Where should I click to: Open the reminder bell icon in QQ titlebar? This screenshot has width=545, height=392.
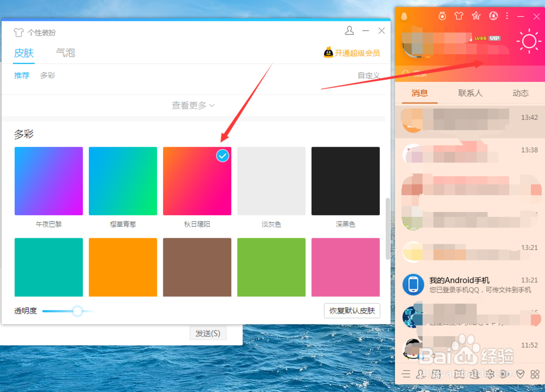pyautogui.click(x=493, y=16)
